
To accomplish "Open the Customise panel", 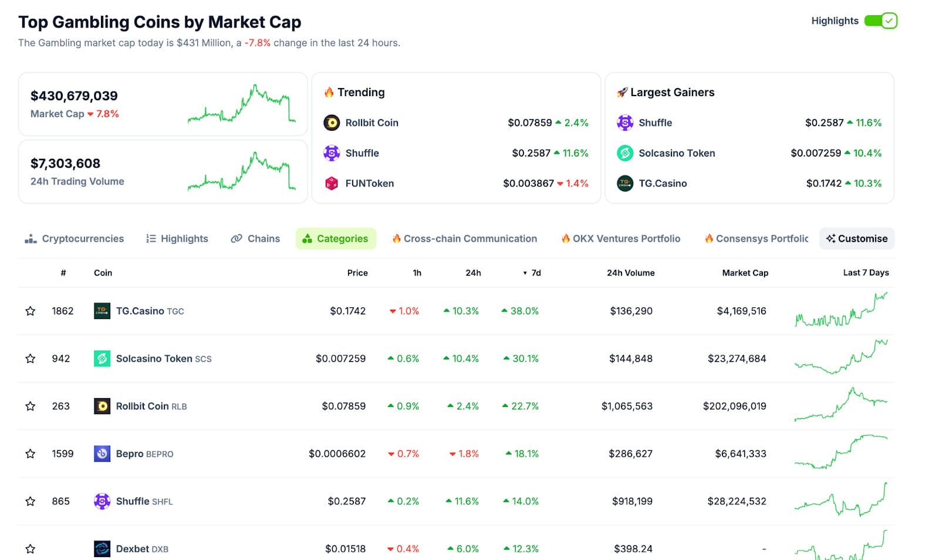I will coord(856,239).
